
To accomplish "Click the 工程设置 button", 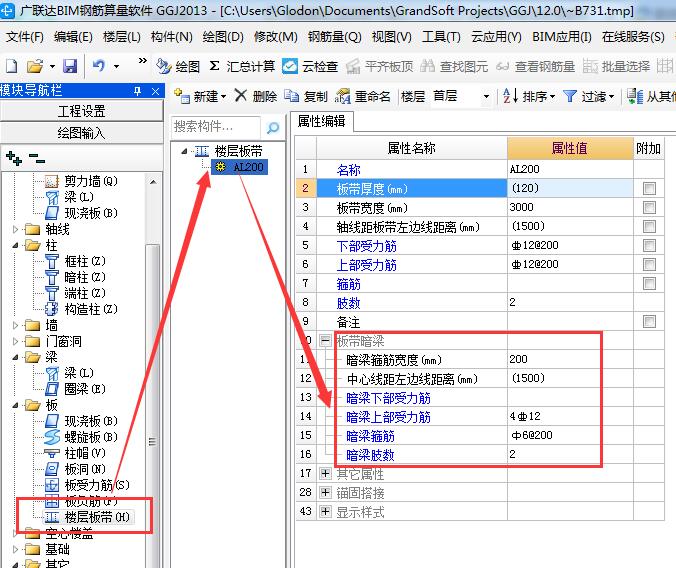I will coord(82,111).
